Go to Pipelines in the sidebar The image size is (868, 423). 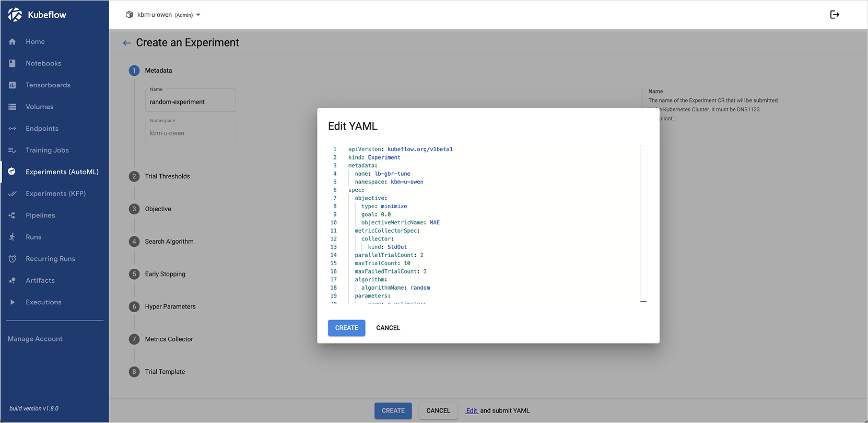(40, 215)
